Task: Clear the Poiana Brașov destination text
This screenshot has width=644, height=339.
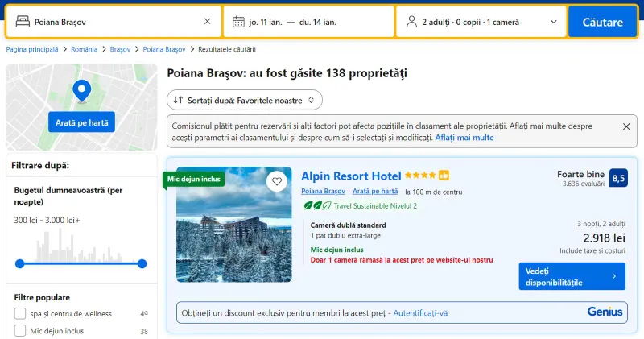Action: tap(207, 22)
